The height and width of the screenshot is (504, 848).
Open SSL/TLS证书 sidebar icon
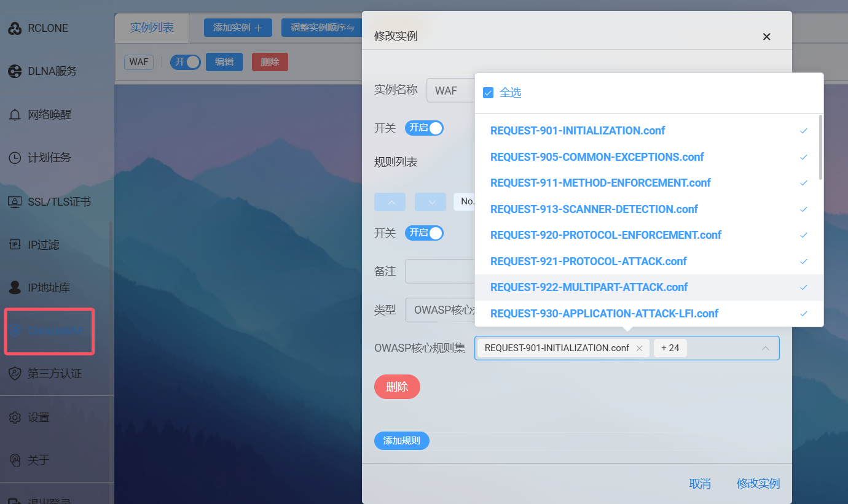pos(15,201)
